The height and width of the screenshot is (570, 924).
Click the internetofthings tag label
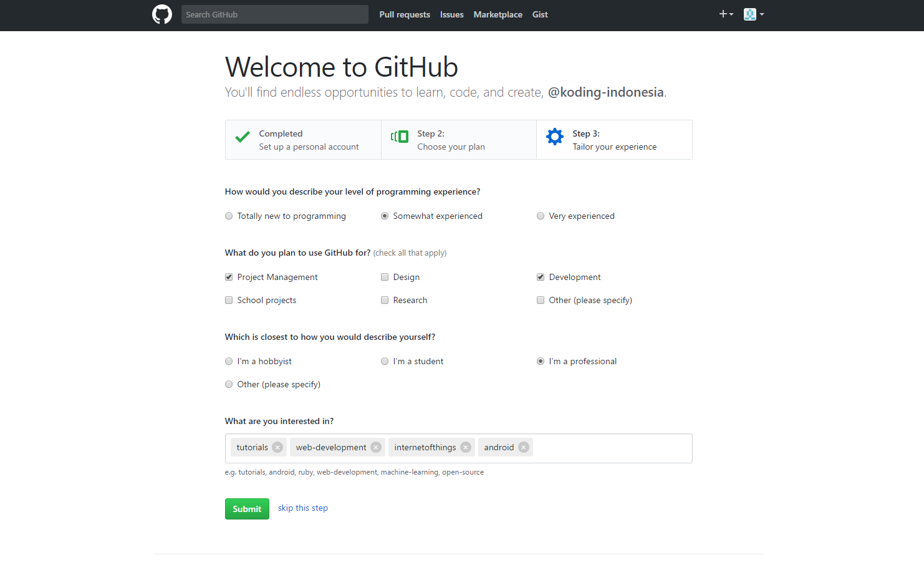click(x=425, y=447)
